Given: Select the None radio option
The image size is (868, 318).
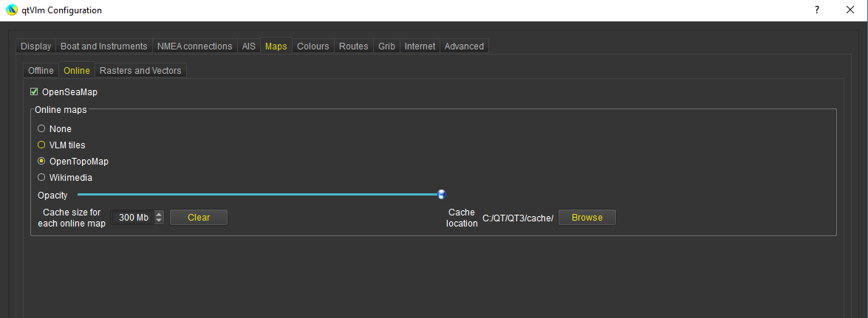Looking at the screenshot, I should (41, 129).
